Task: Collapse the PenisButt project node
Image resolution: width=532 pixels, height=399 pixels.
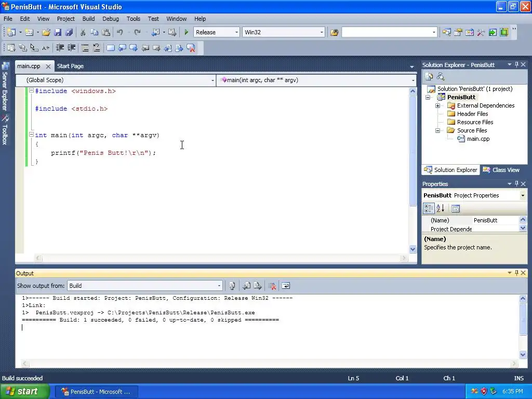Action: (x=428, y=97)
